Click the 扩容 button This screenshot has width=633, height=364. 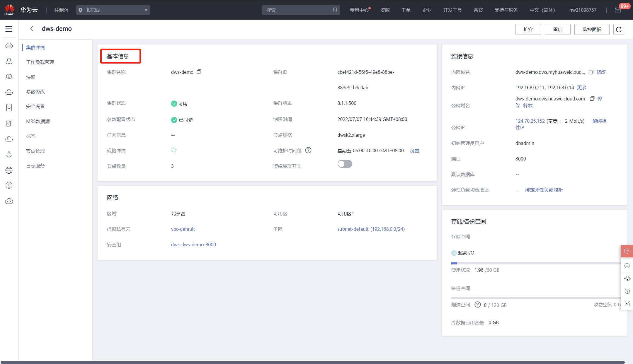tap(528, 30)
